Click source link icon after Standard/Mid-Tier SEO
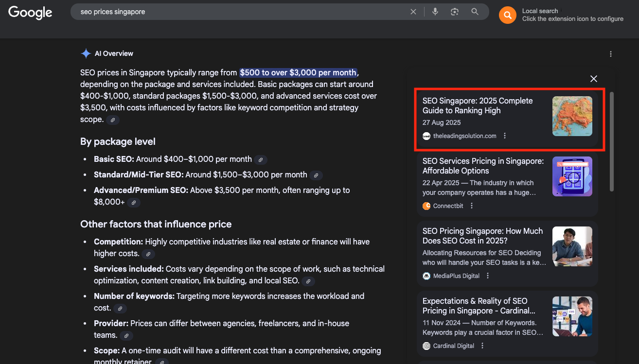The width and height of the screenshot is (639, 364). (x=316, y=175)
